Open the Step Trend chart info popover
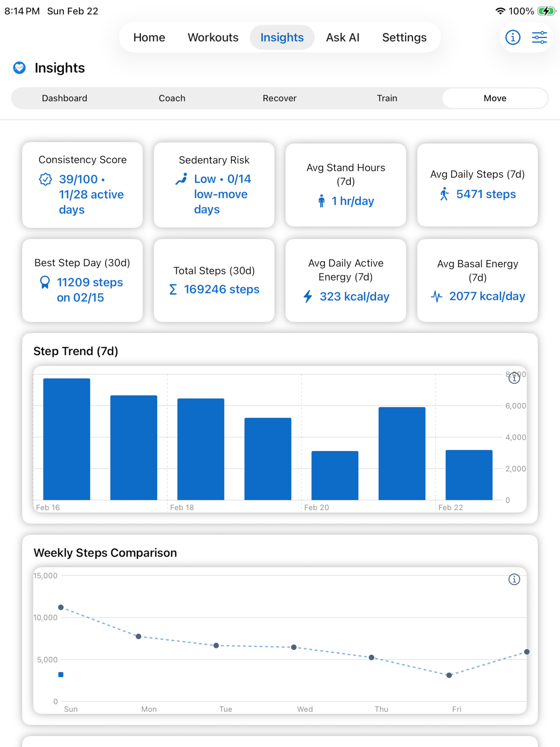The height and width of the screenshot is (747, 560). [x=514, y=378]
